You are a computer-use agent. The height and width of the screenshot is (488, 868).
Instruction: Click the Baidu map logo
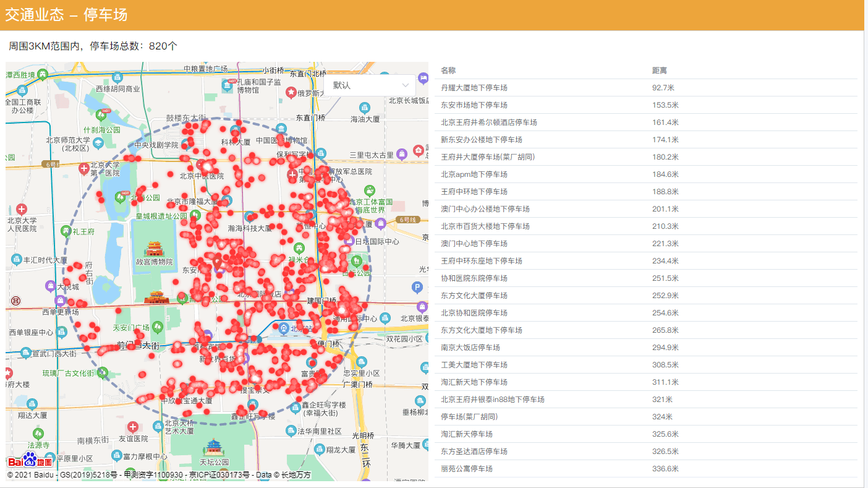[31, 460]
